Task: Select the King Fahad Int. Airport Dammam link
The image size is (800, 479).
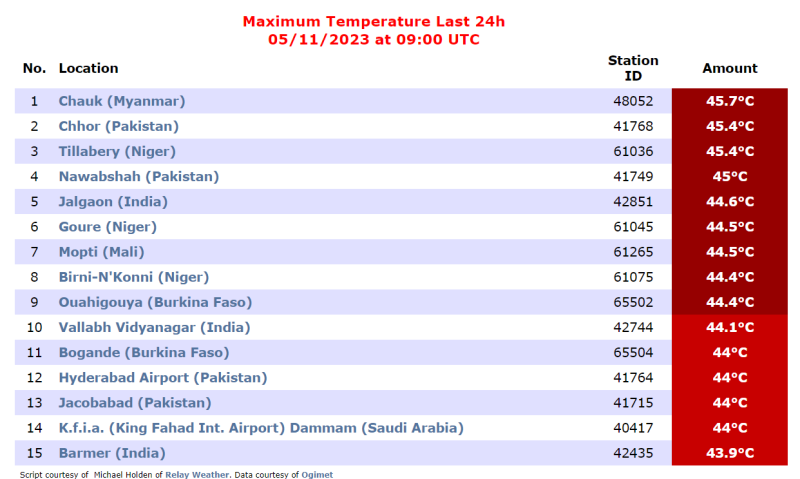Action: tap(261, 428)
